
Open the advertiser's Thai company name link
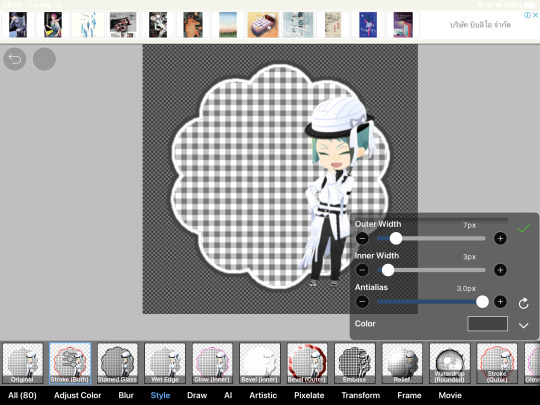[480, 25]
